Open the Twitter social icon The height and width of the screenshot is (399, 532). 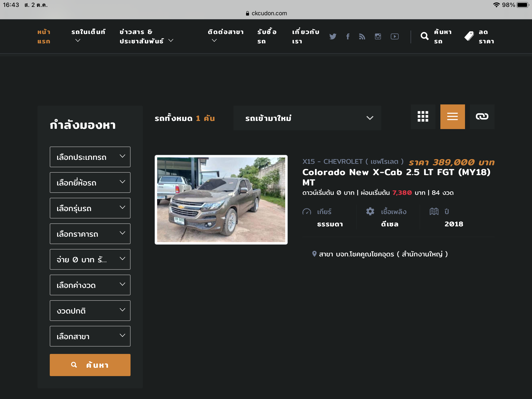pyautogui.click(x=333, y=36)
